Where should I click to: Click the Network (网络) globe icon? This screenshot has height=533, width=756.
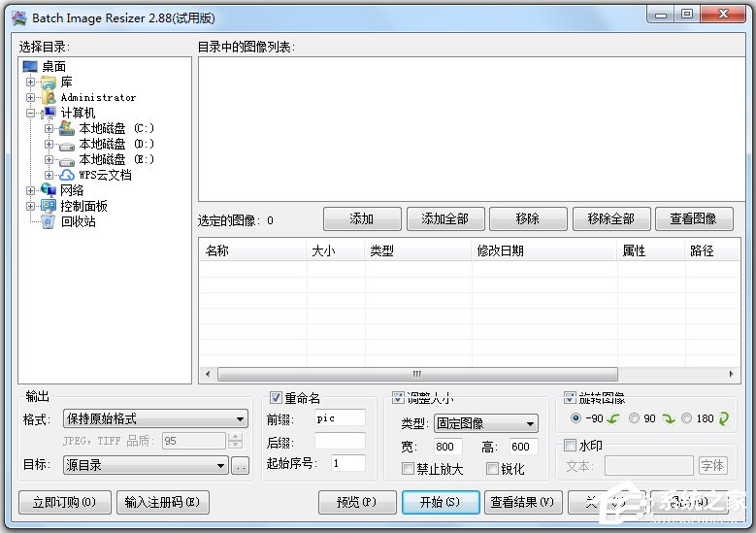click(x=49, y=190)
